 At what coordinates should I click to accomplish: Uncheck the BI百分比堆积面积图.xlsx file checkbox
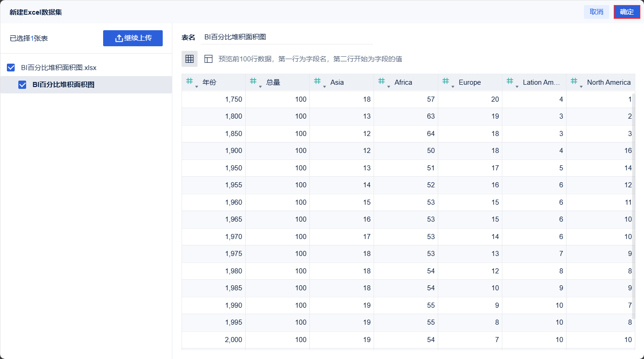point(11,68)
